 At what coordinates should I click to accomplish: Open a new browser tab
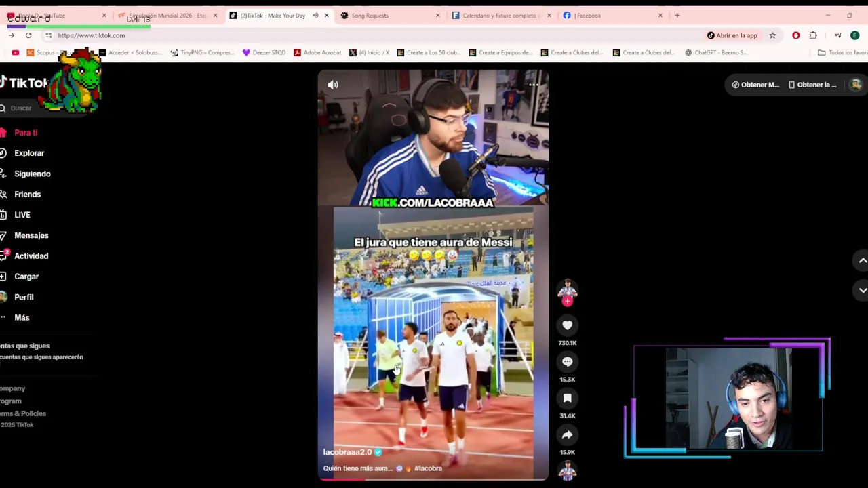click(x=677, y=16)
